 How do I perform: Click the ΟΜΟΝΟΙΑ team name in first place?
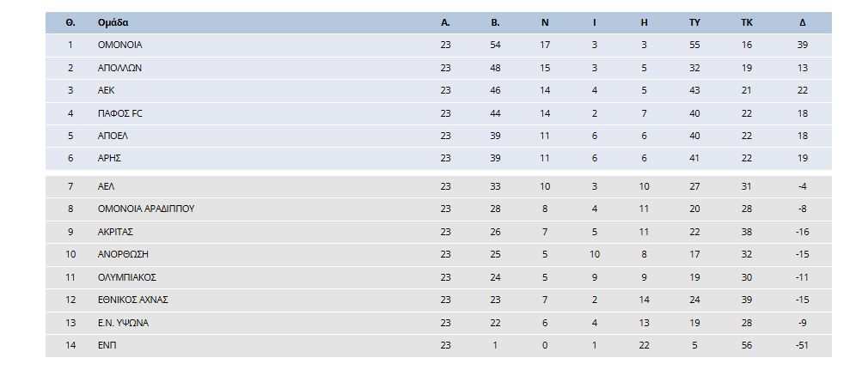[x=120, y=45]
